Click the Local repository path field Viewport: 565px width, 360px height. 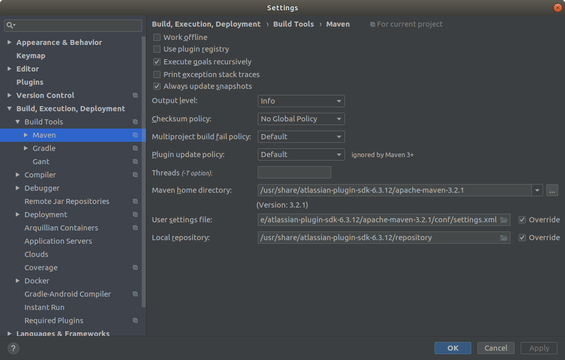[x=384, y=238]
